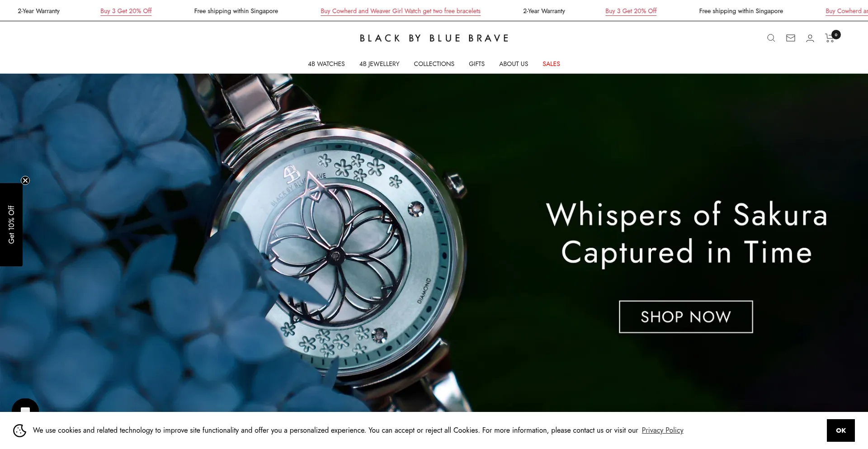Click the envelope newsletter icon
This screenshot has width=868, height=449.
pyautogui.click(x=790, y=38)
